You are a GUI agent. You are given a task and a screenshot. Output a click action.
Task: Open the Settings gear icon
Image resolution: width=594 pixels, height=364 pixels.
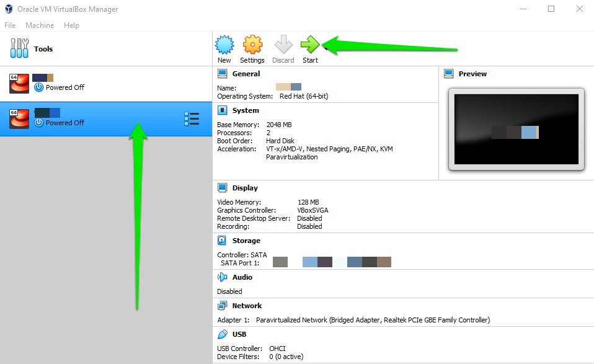[x=252, y=45]
